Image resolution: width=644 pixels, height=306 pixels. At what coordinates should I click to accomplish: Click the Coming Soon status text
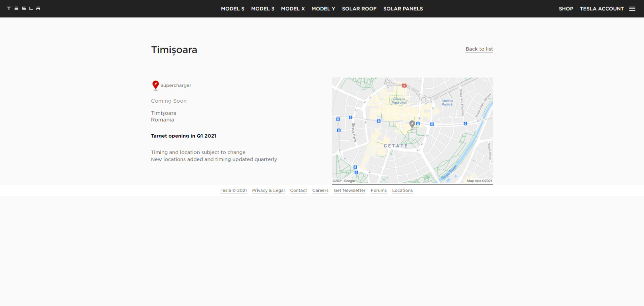[169, 101]
